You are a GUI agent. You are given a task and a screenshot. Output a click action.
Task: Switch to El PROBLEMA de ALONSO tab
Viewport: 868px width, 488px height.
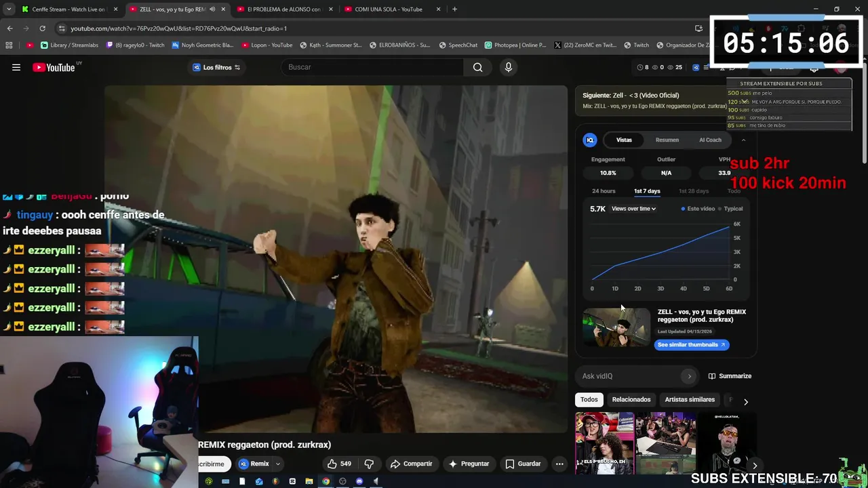tap(283, 9)
